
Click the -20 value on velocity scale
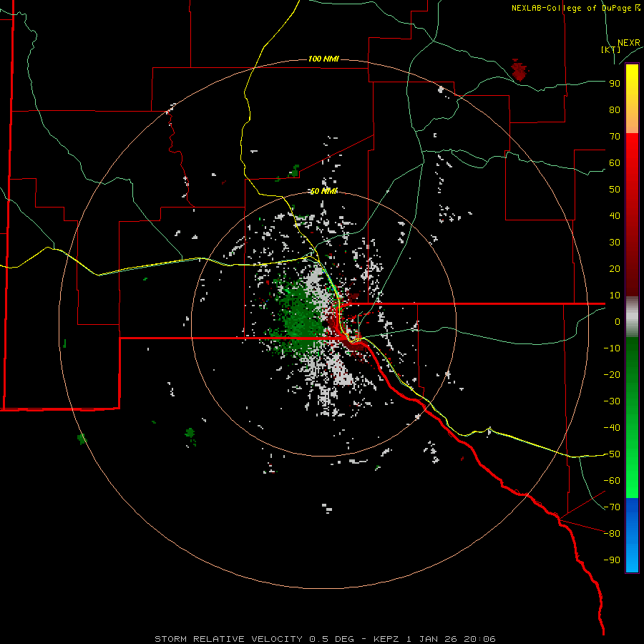point(612,374)
